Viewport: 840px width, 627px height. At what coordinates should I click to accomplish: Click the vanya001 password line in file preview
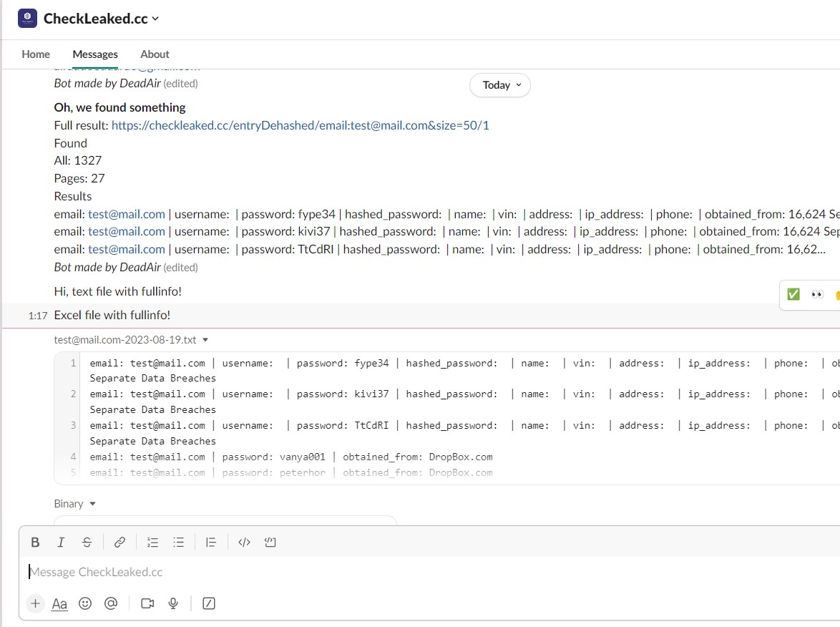291,457
